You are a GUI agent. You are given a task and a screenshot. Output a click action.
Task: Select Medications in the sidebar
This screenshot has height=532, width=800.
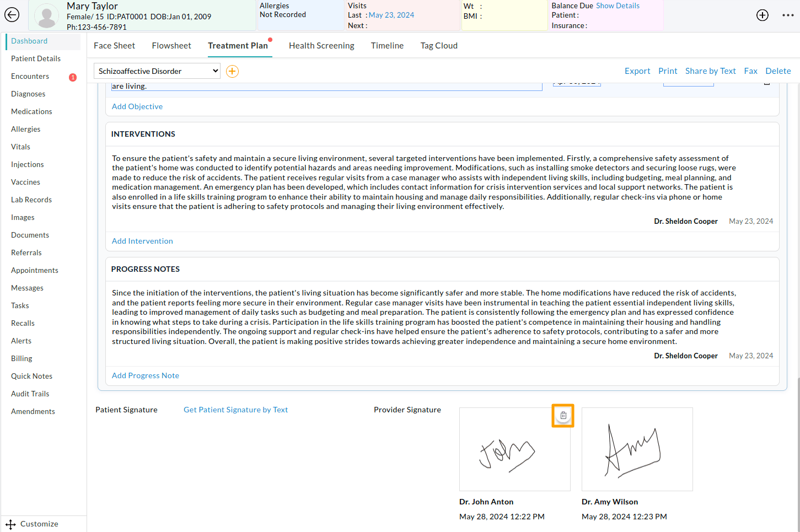pyautogui.click(x=31, y=111)
